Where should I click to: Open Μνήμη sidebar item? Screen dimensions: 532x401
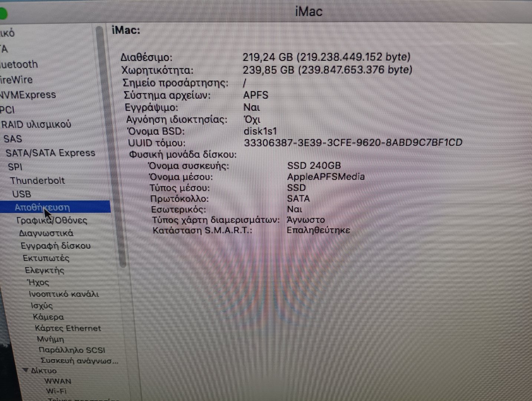50,339
